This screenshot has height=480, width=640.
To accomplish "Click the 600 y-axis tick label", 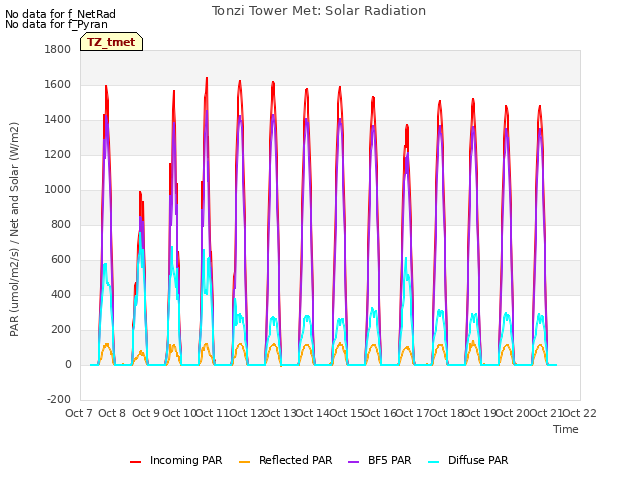I will click(61, 260).
